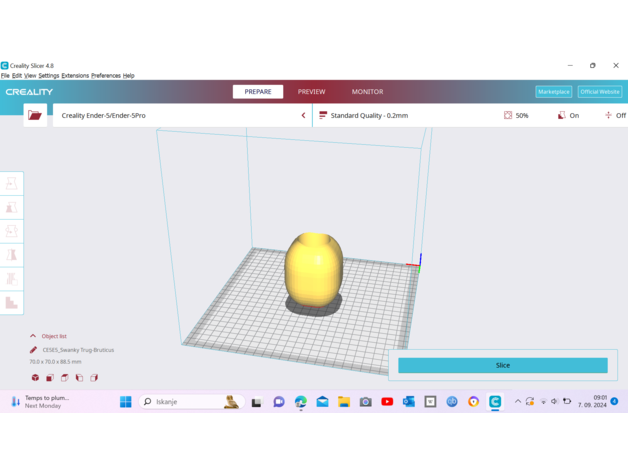
Task: Open file using the folder icon
Action: (35, 115)
